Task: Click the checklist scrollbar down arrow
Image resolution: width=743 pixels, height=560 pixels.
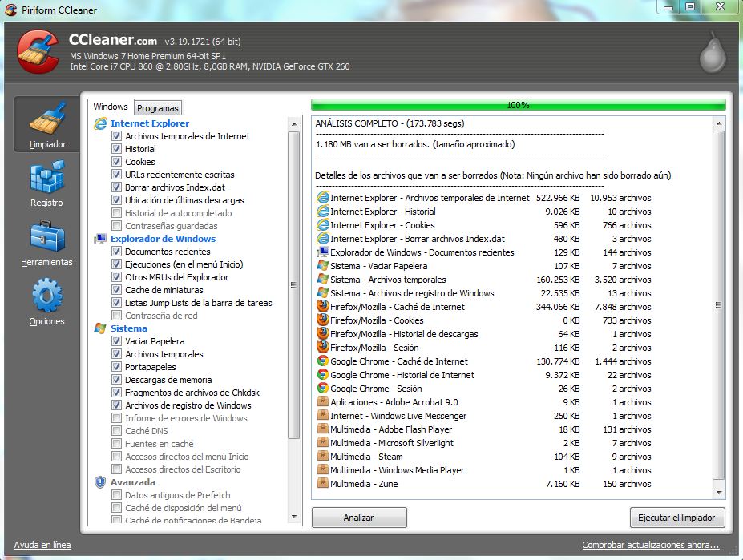Action: (x=294, y=517)
